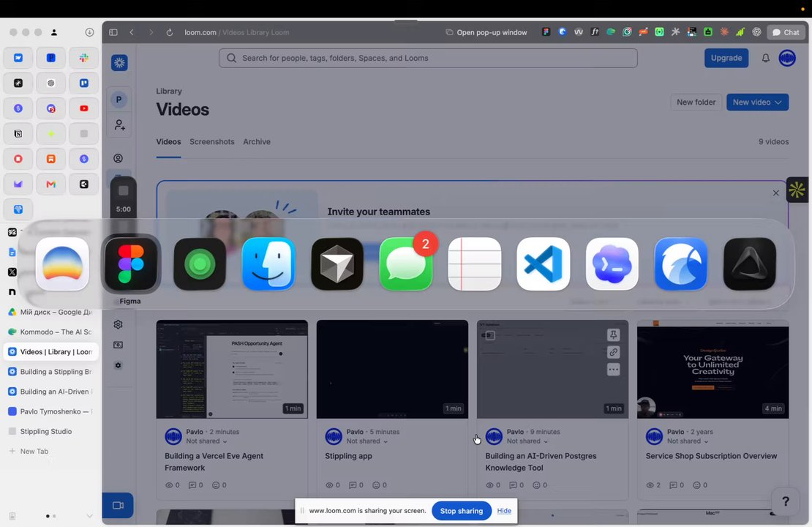Switch to the blue bird app in switcher

pos(680,263)
